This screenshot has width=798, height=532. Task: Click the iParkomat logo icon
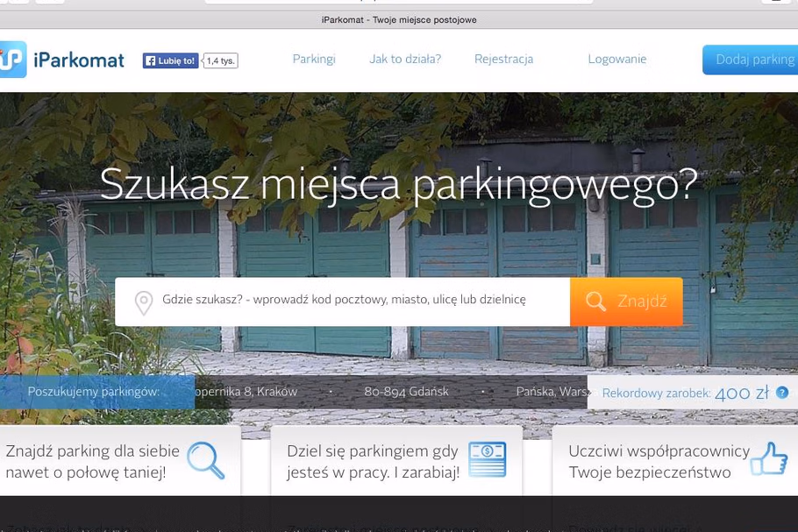click(x=13, y=60)
